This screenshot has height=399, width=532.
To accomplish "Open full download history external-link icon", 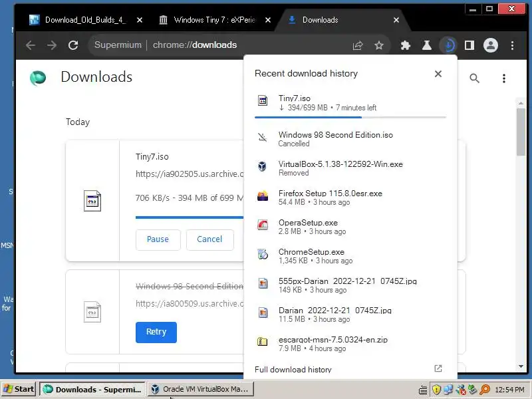I will click(438, 368).
